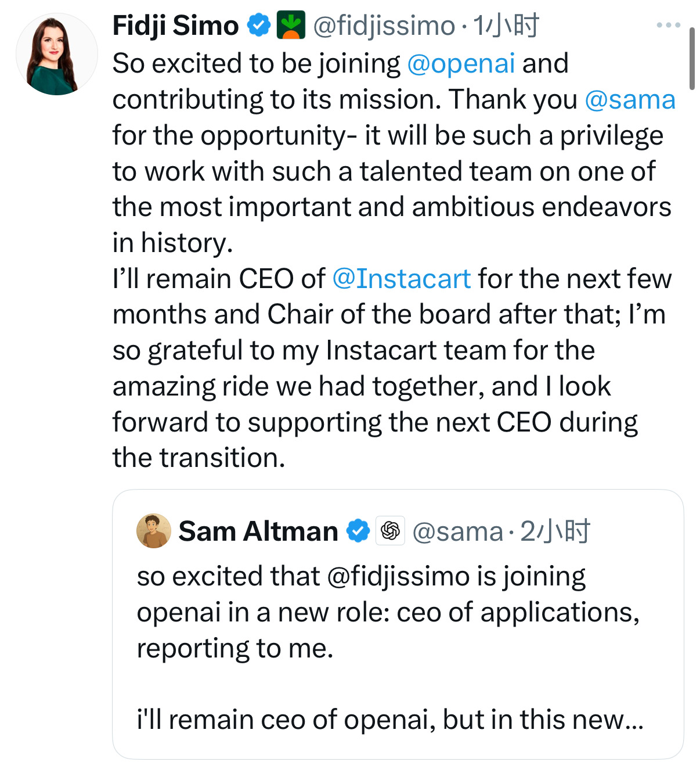Open Sam Altman's small avatar
700x762 pixels.
pos(154,531)
